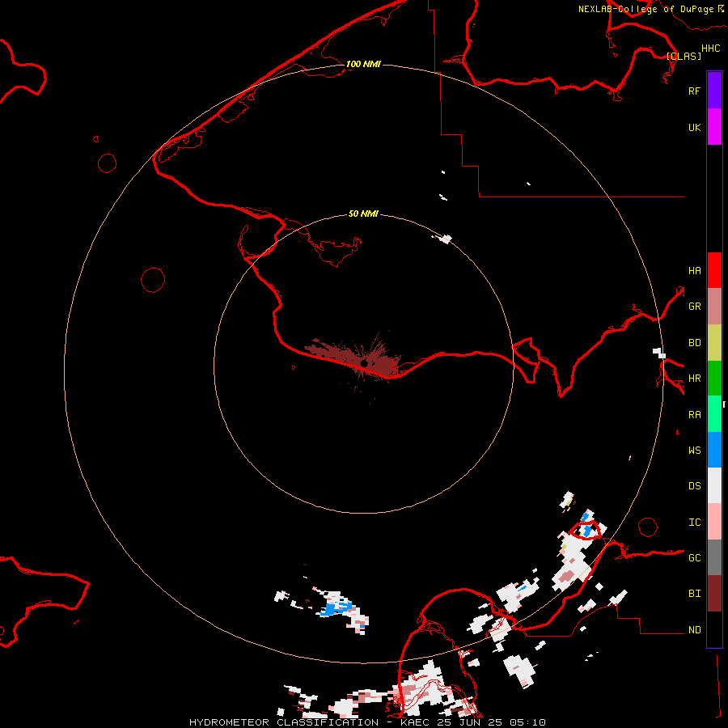This screenshot has height=728, width=728.
Task: Click the NEXLAB-College of DuPage text
Action: [x=645, y=9]
